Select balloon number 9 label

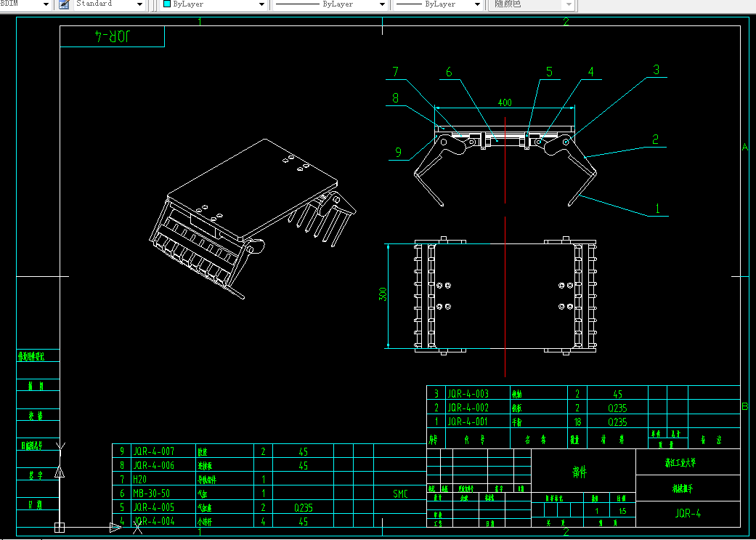point(398,153)
